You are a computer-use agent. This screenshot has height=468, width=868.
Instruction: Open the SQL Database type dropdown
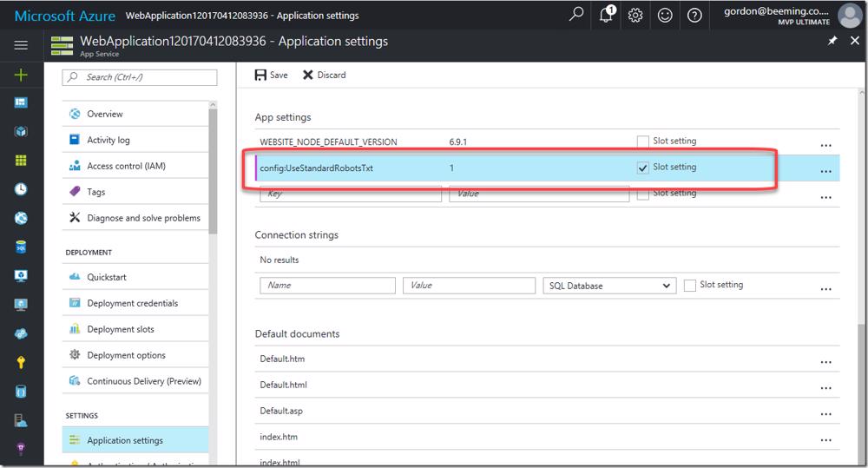609,286
